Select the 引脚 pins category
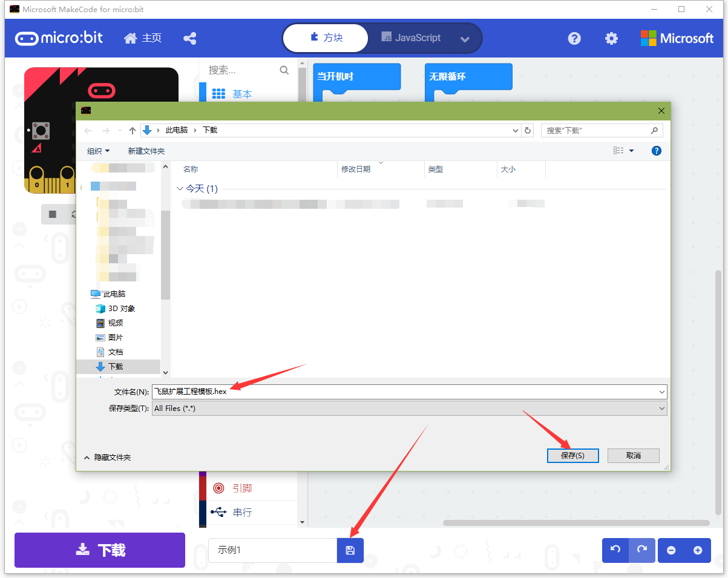The width and height of the screenshot is (728, 578). (242, 488)
